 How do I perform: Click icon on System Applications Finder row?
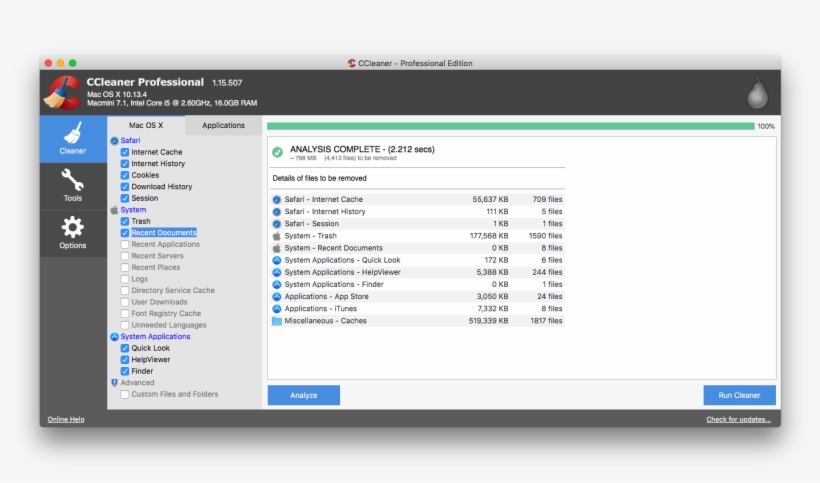pyautogui.click(x=277, y=284)
